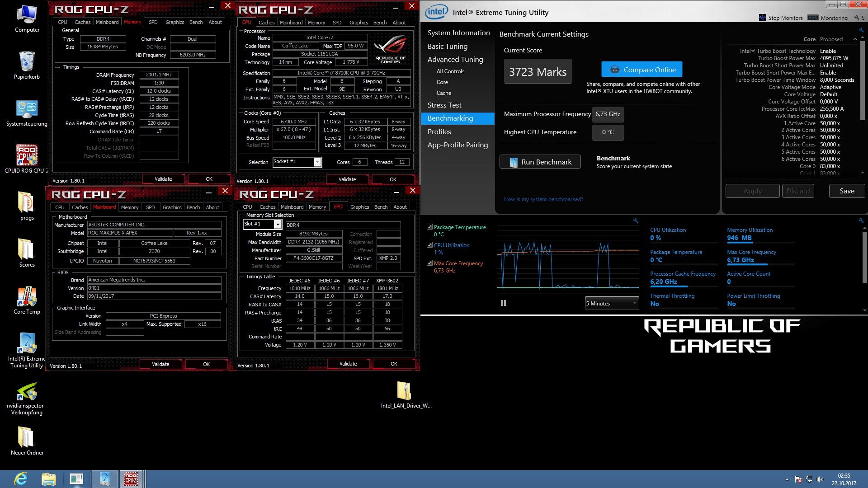Open the Systemsteuerung desktop shortcut

[27, 113]
